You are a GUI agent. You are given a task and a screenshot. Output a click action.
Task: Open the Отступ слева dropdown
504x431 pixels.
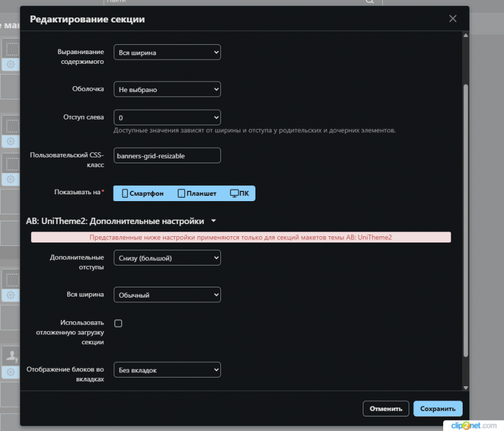pyautogui.click(x=167, y=117)
